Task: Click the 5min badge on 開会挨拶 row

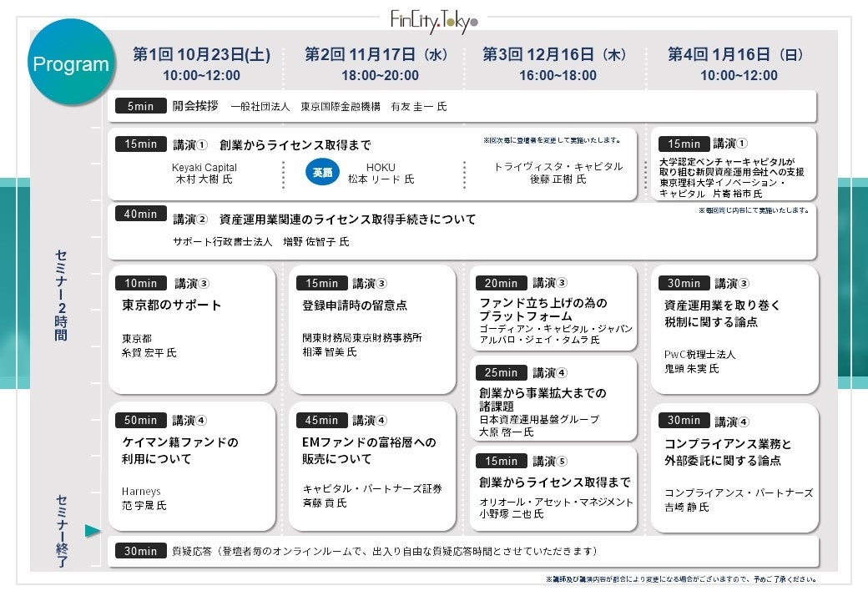Action: click(x=140, y=106)
